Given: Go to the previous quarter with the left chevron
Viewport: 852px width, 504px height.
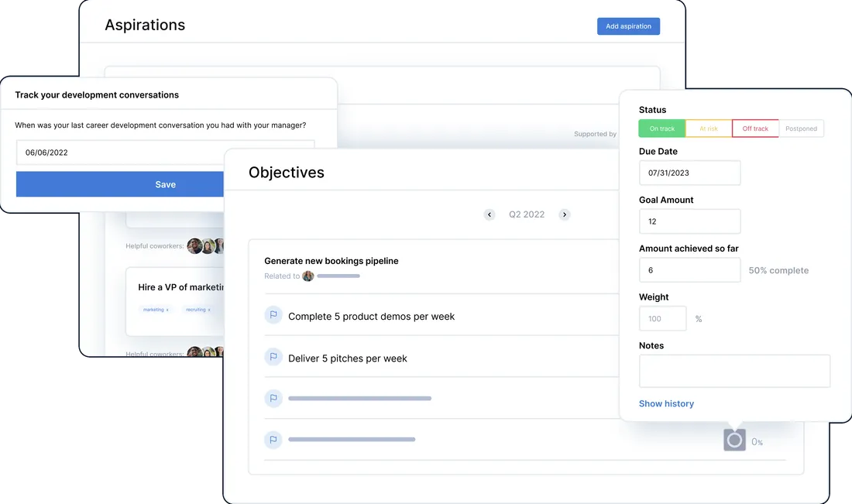Looking at the screenshot, I should coord(489,214).
